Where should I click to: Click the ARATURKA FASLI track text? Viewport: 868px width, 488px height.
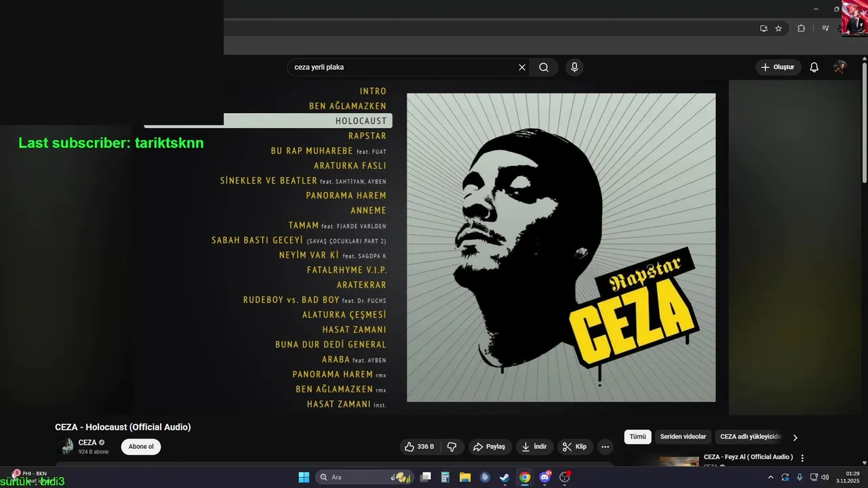coord(350,165)
